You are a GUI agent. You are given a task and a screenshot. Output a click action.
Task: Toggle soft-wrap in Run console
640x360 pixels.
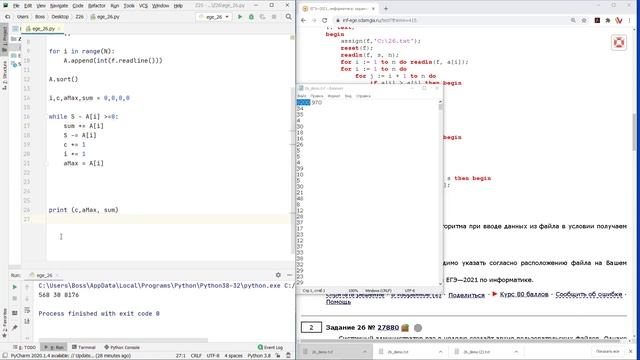(27, 311)
